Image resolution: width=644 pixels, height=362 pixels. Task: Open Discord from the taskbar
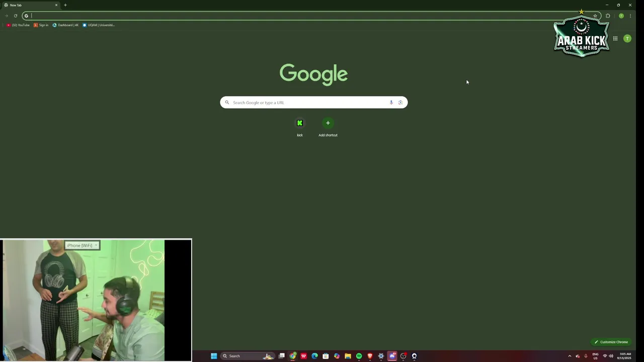click(x=392, y=356)
